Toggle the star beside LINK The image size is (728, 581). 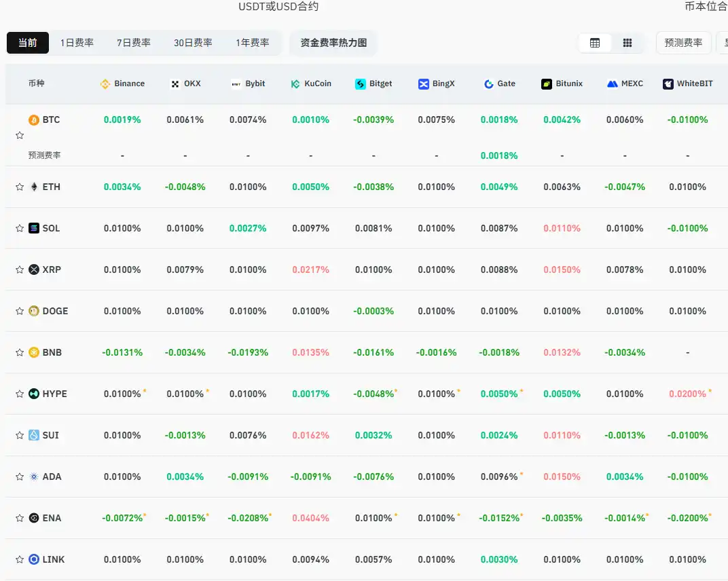click(20, 559)
